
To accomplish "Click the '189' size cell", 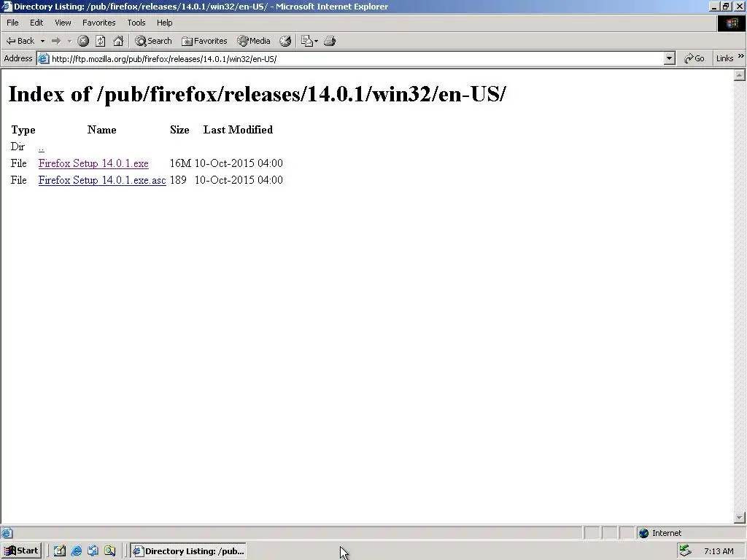I will click(x=178, y=180).
